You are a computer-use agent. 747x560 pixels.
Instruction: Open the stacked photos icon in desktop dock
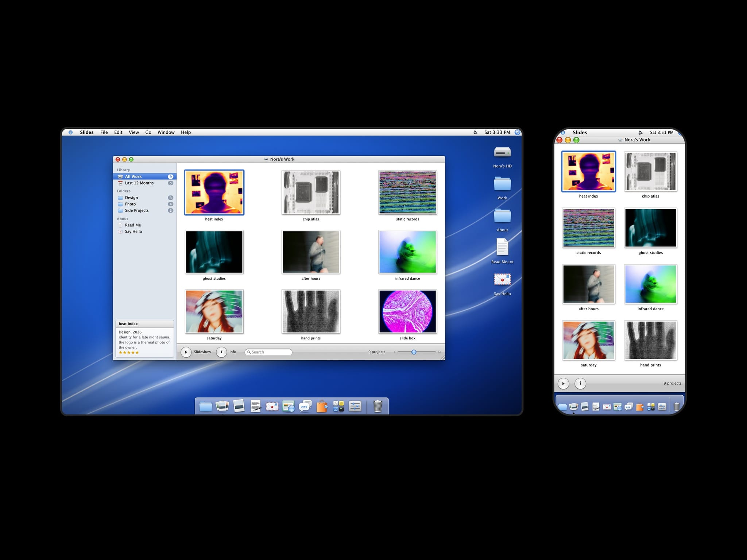click(x=222, y=406)
